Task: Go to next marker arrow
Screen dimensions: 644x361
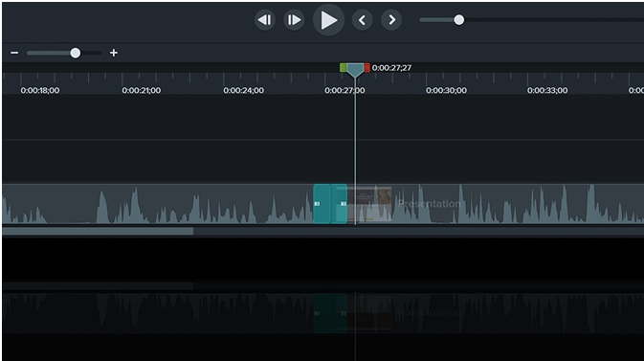Action: pos(391,20)
